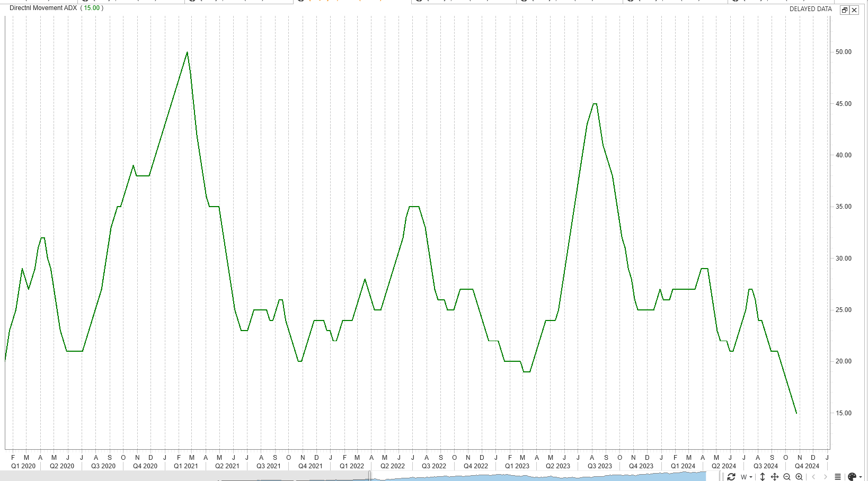Click the 15.00 price axis value
The width and height of the screenshot is (868, 481).
coord(844,413)
